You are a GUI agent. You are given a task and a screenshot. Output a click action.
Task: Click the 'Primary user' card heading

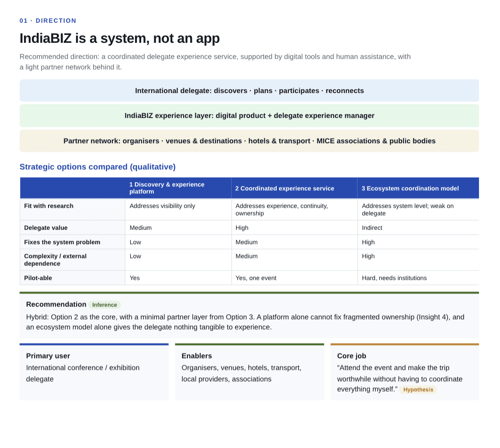pyautogui.click(x=48, y=356)
